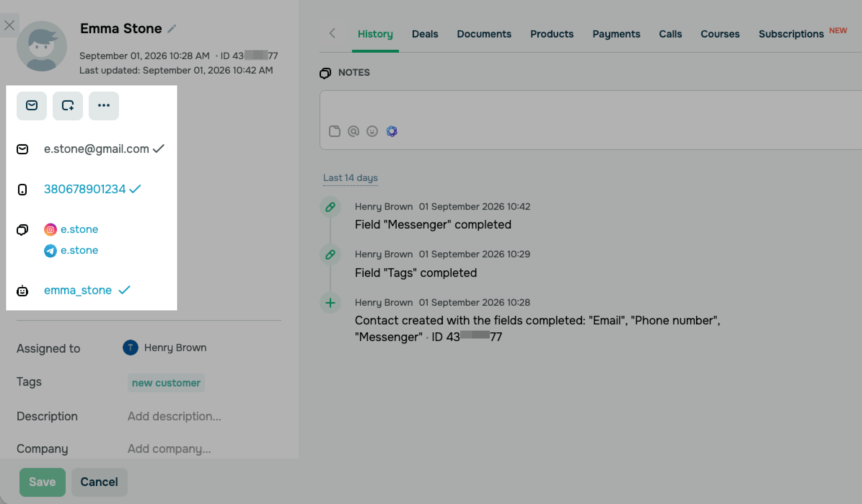
Task: Click the pencil edit icon beside Emma Stone
Action: (172, 29)
